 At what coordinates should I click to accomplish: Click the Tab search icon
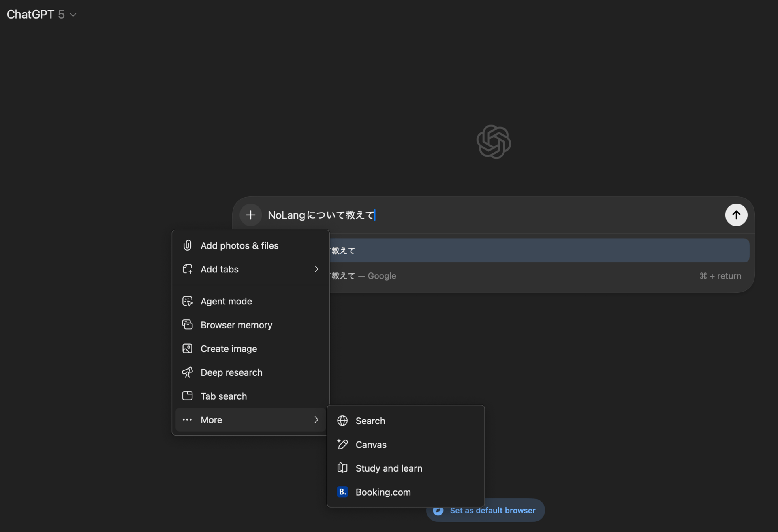pos(187,396)
